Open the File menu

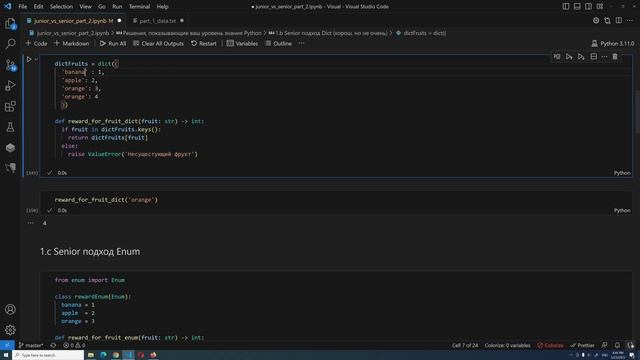[23, 7]
